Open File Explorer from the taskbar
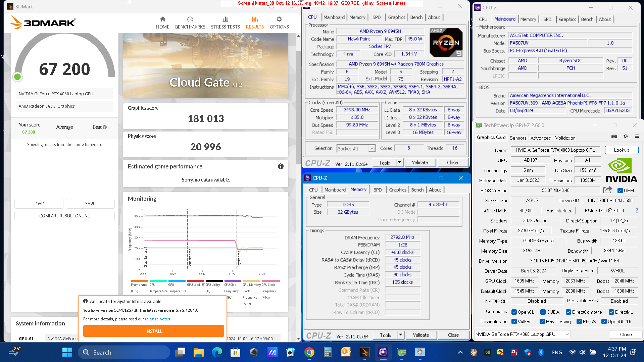This screenshot has width=644, height=362. point(198,352)
